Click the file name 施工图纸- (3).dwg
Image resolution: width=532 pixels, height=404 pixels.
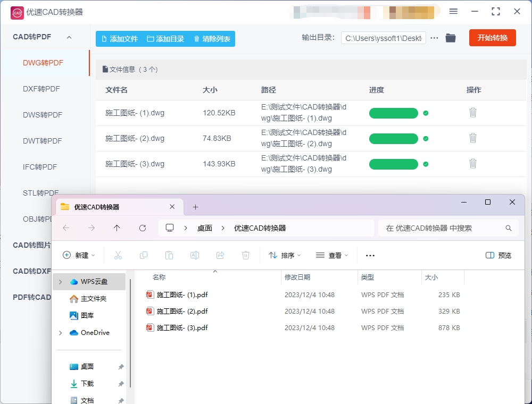(x=135, y=164)
